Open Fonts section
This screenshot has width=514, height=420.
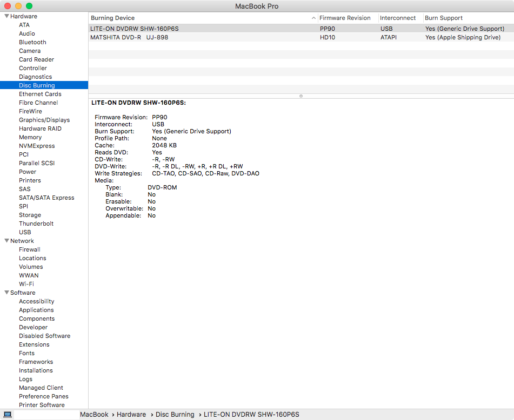pyautogui.click(x=26, y=353)
